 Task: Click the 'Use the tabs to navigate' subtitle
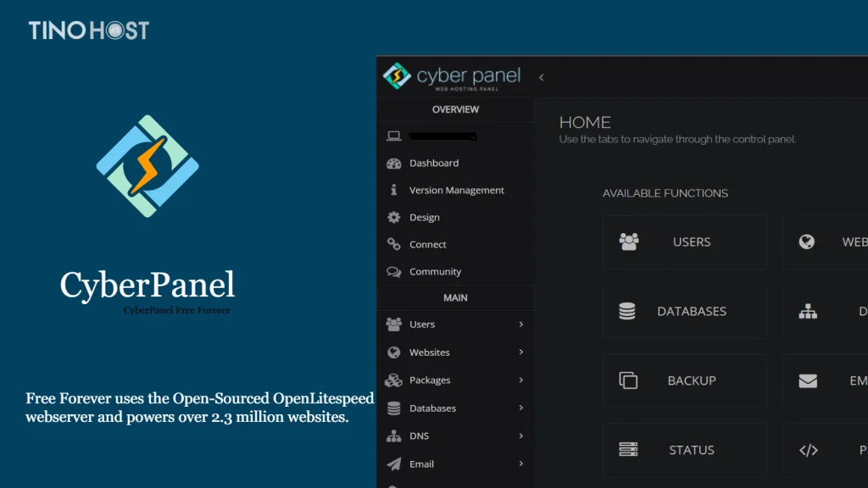point(677,140)
